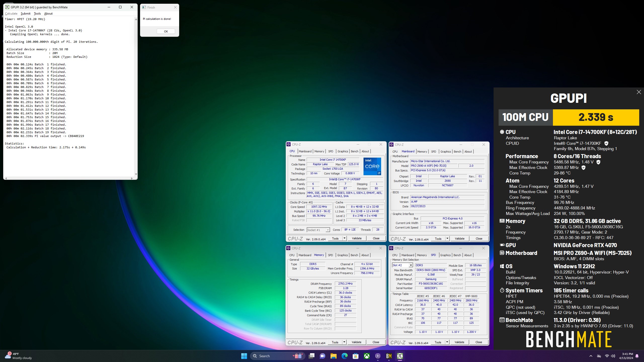Click the NVIDIA GeForce RTX 4070 entry
Viewport: 644px width, 362px height.
pyautogui.click(x=585, y=245)
